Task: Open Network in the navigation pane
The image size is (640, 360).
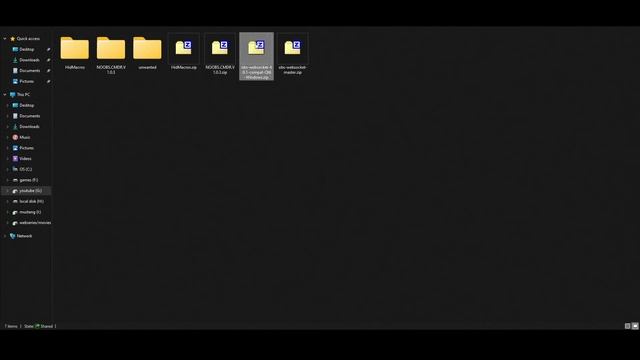Action: (x=21, y=236)
